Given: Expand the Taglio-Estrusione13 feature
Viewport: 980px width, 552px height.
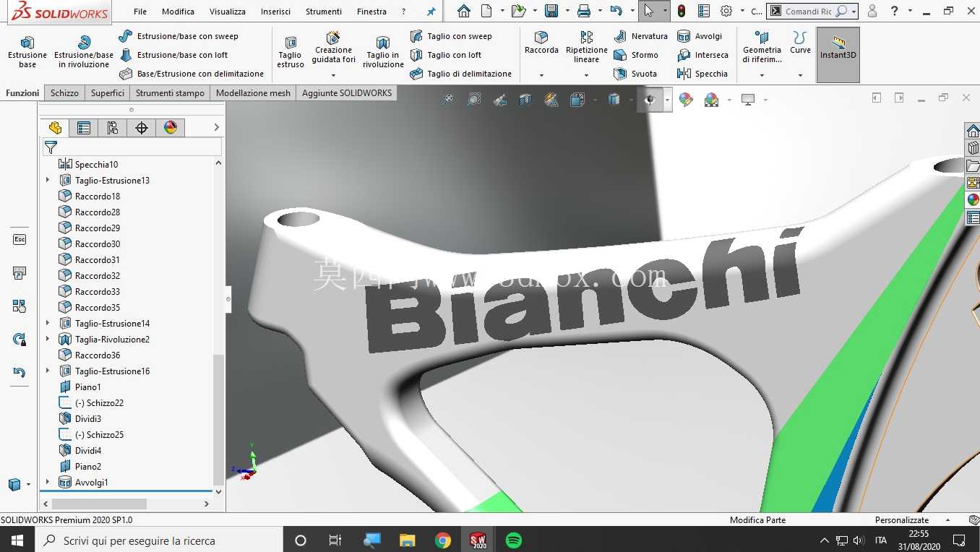Looking at the screenshot, I should (x=48, y=180).
